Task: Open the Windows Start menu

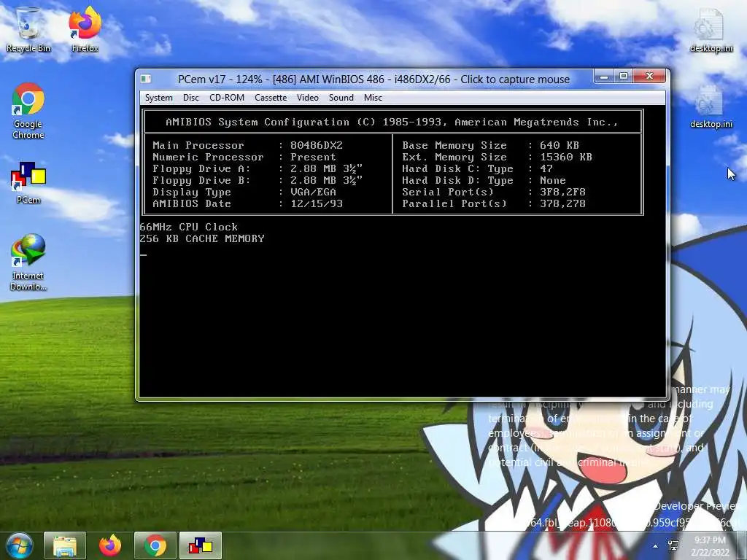Action: tap(19, 545)
